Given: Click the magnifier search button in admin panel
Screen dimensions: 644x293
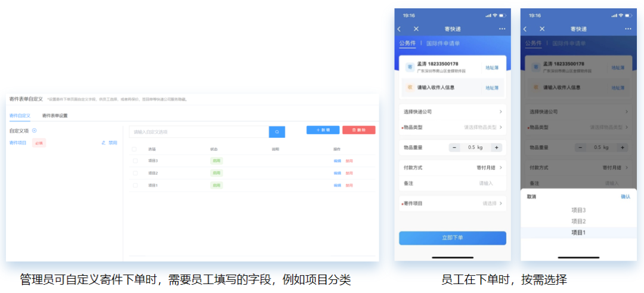Looking at the screenshot, I should [x=277, y=132].
